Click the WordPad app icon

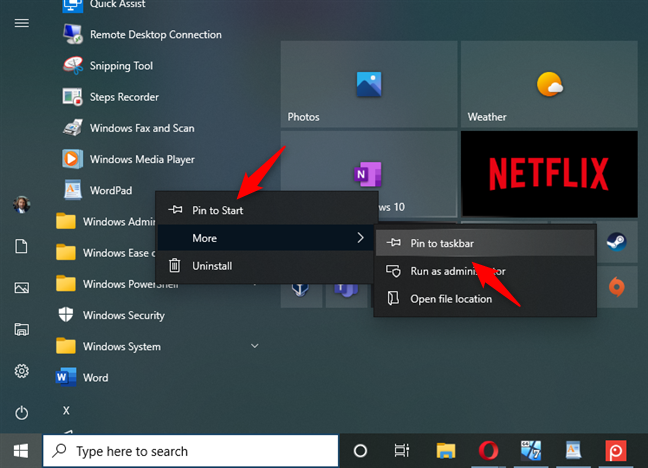(73, 190)
